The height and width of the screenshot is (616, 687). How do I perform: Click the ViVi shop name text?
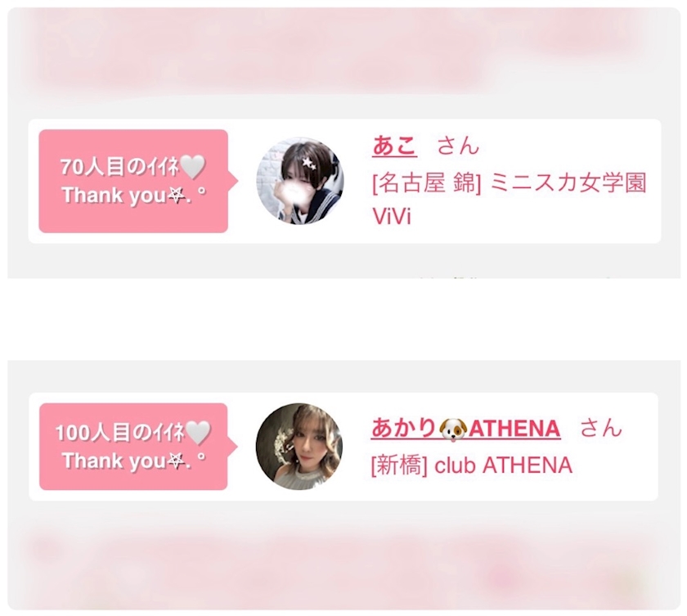pos(392,216)
